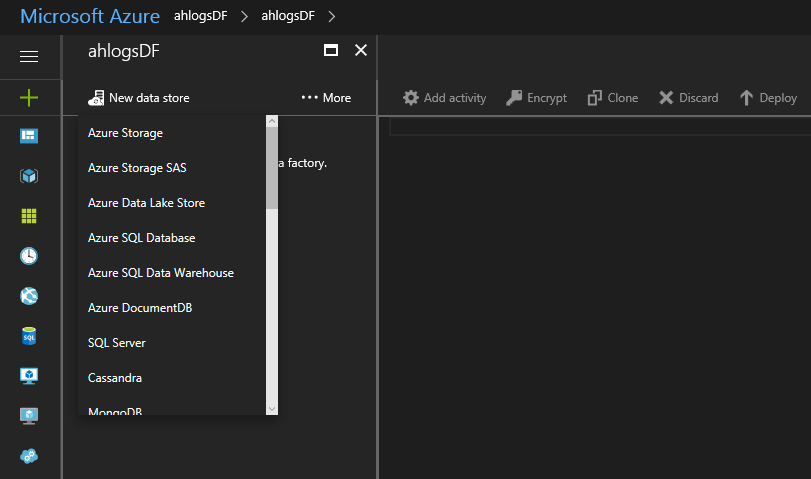Close the ahlogsDF blade
The width and height of the screenshot is (811, 479).
[361, 50]
